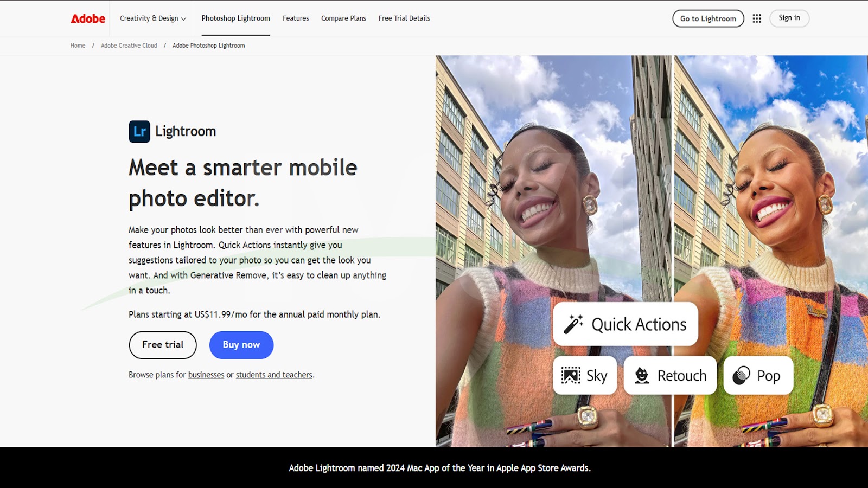Click the Quick Actions label text
The width and height of the screenshot is (868, 488).
(639, 324)
